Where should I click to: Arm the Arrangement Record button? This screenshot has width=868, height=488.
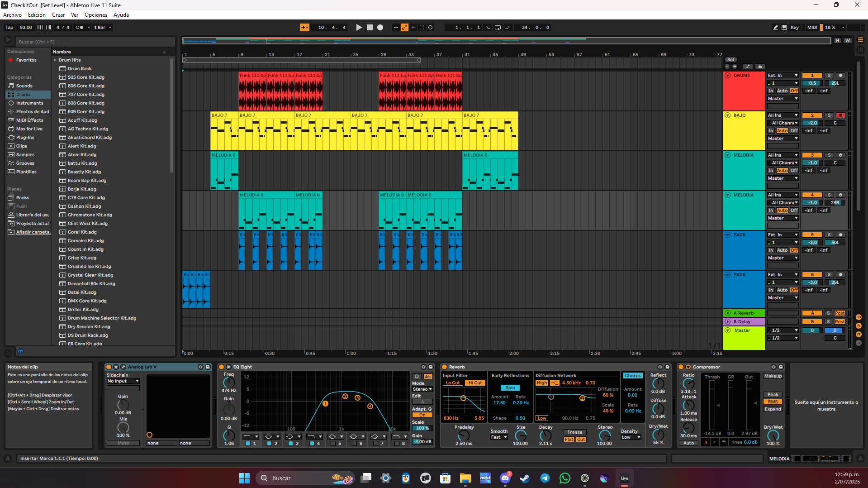pyautogui.click(x=380, y=28)
